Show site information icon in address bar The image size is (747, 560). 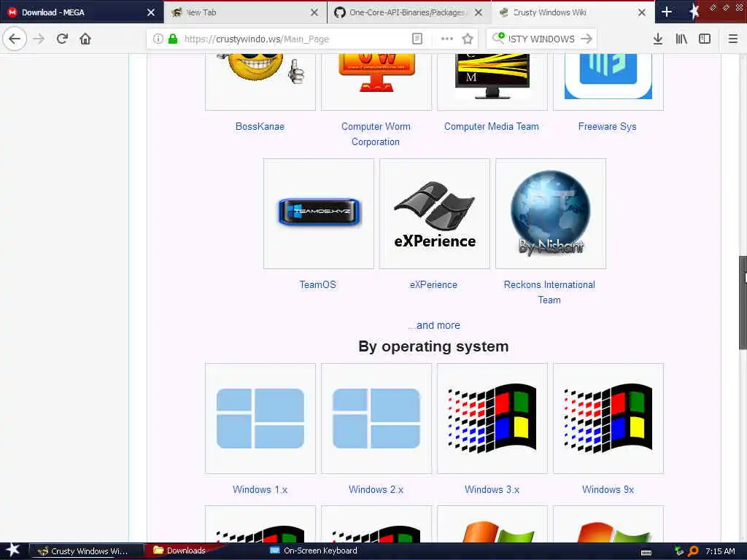pos(158,39)
